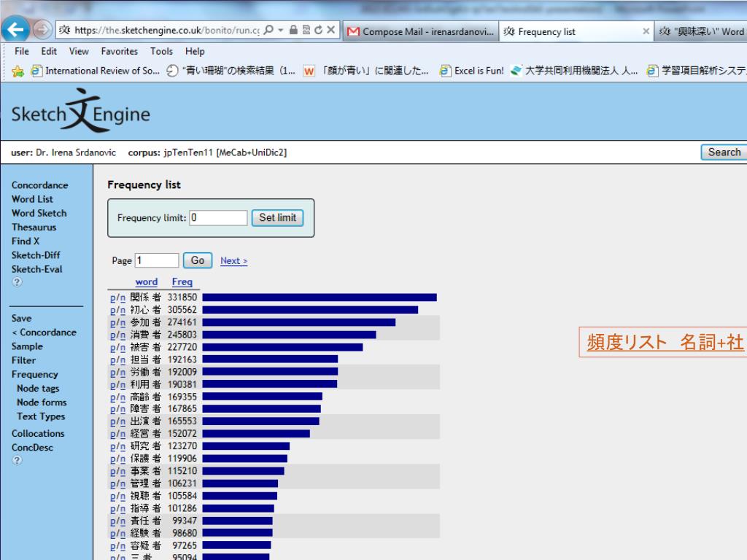The image size is (747, 560).
Task: Click Filter in the sidebar
Action: tap(23, 360)
